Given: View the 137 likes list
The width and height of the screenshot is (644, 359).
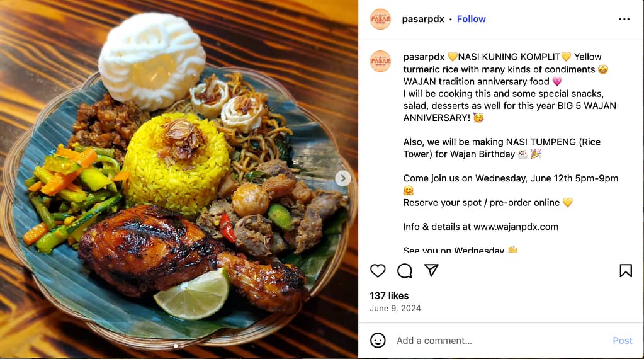Looking at the screenshot, I should coord(389,296).
